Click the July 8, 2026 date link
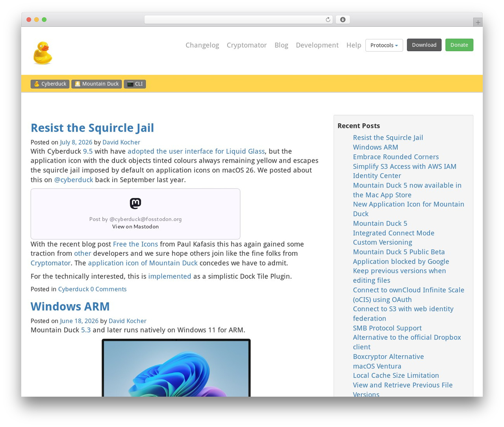The width and height of the screenshot is (504, 427). click(76, 142)
